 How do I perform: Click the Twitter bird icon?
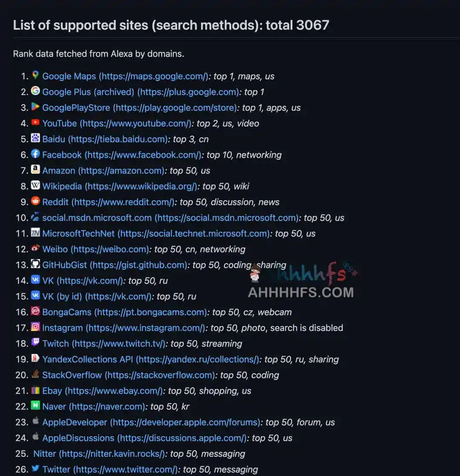(x=35, y=469)
